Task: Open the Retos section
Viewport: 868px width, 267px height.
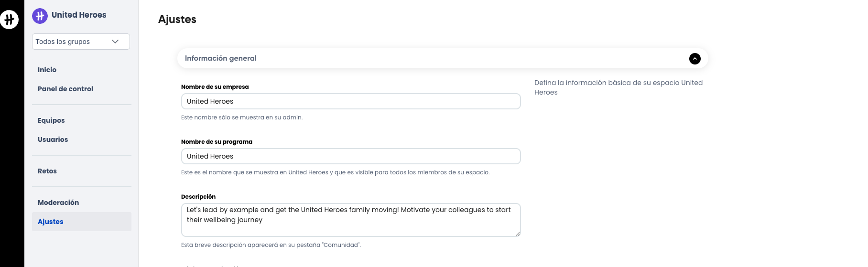Action: point(47,171)
